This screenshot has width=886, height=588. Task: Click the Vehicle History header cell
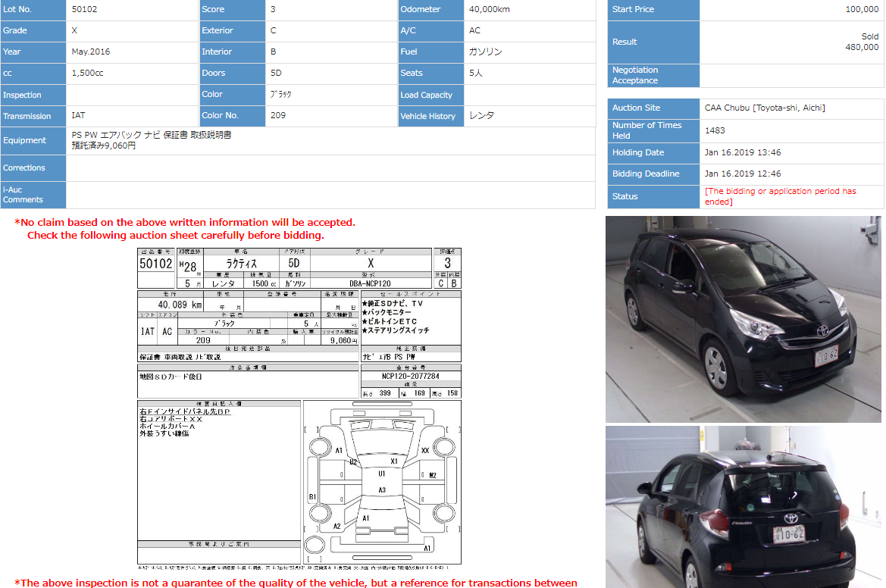430,116
